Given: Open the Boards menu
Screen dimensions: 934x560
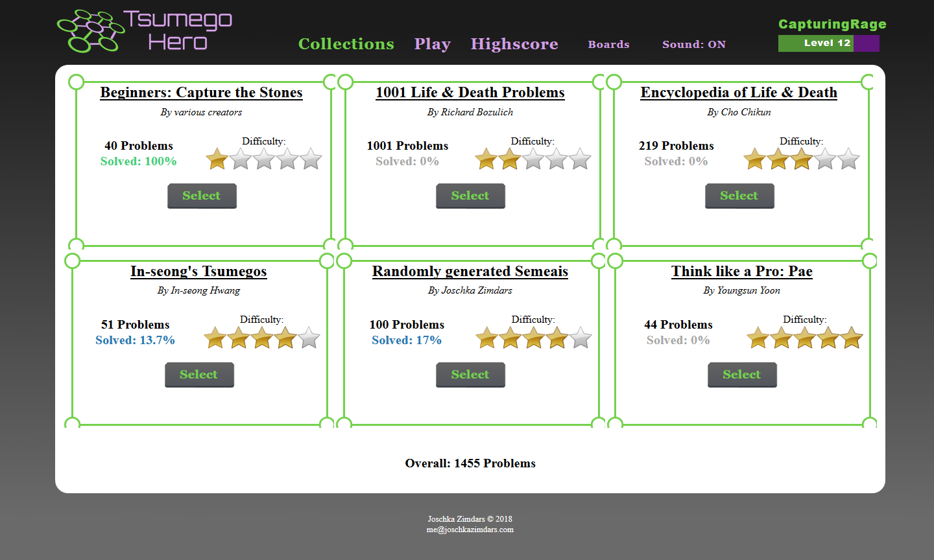Looking at the screenshot, I should coord(608,44).
